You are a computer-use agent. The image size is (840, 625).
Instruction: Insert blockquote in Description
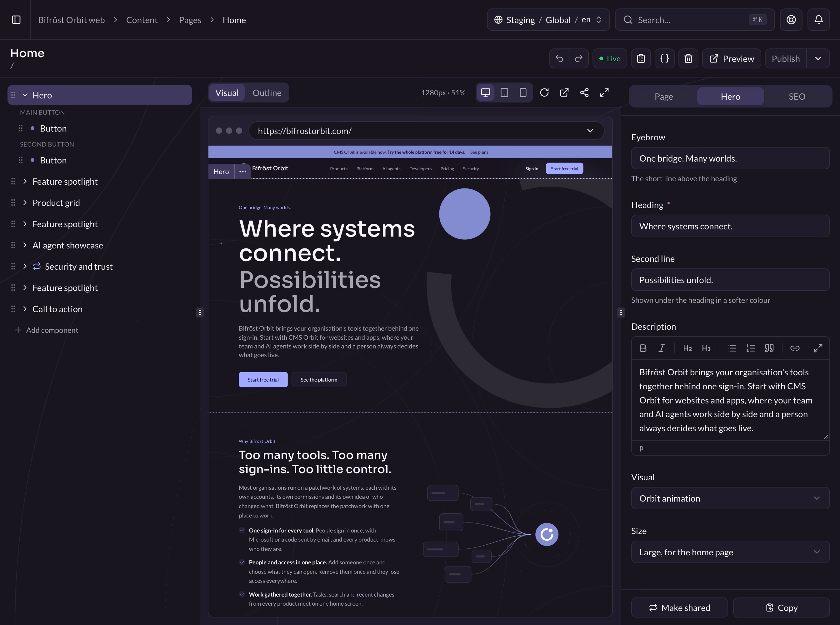click(769, 348)
